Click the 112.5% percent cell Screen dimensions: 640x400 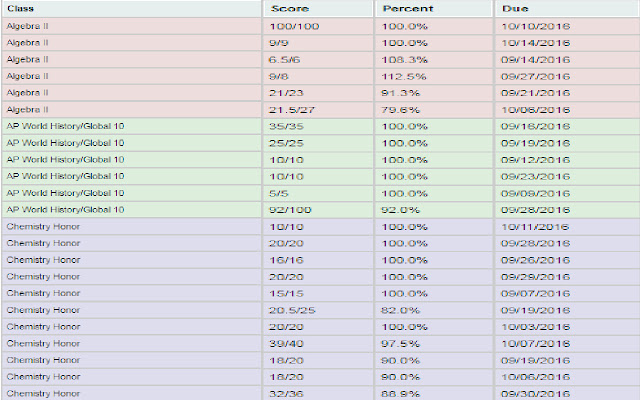407,75
